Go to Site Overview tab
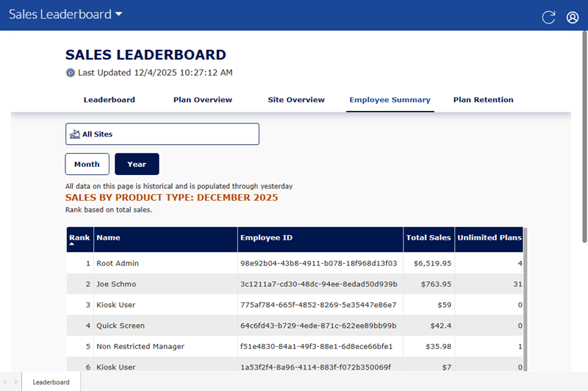 [296, 100]
